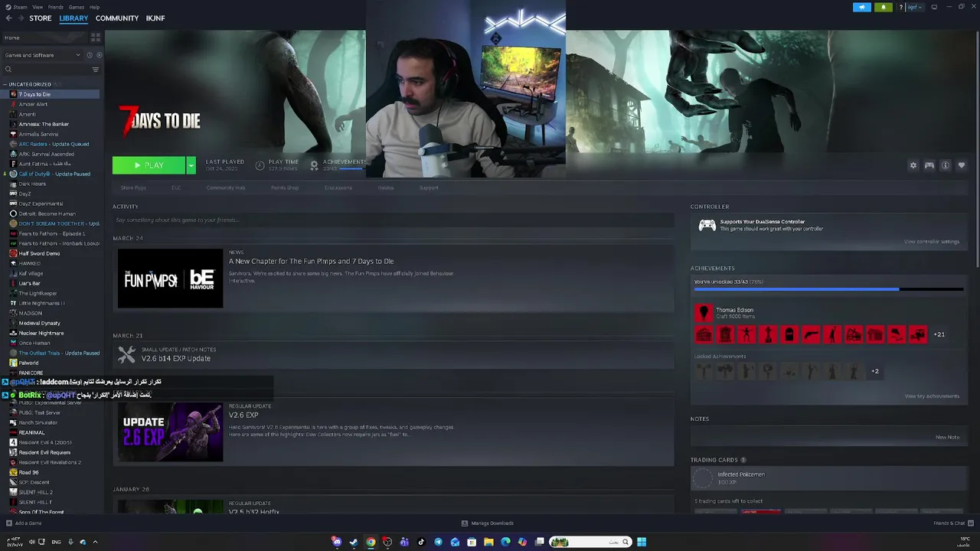Open the wrench patch notes icon
The height and width of the screenshot is (551, 980).
(126, 355)
